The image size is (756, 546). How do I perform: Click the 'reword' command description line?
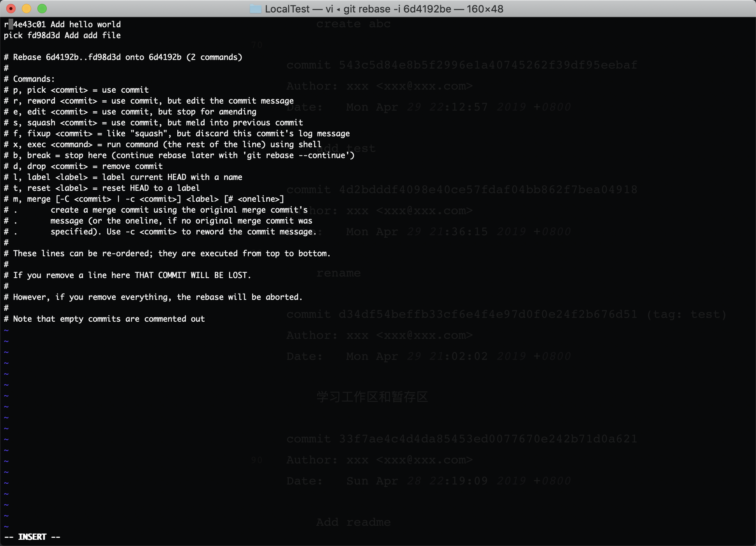pyautogui.click(x=148, y=101)
